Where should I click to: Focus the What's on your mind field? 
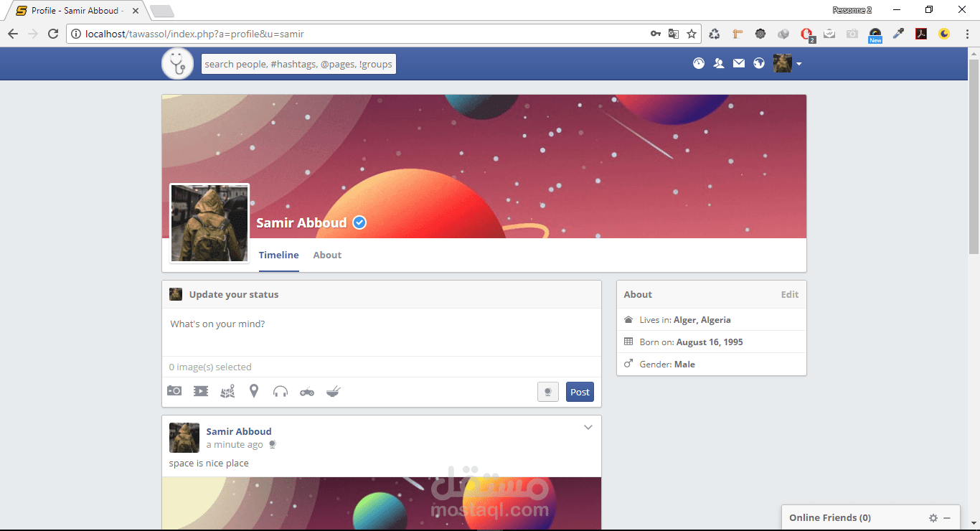(x=382, y=332)
